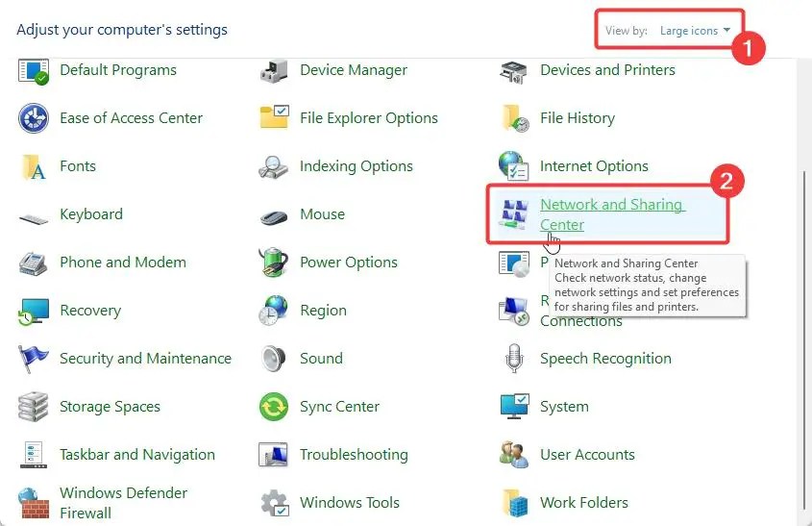This screenshot has width=812, height=526.
Task: Click the Sound speaker icon
Action: 273,359
